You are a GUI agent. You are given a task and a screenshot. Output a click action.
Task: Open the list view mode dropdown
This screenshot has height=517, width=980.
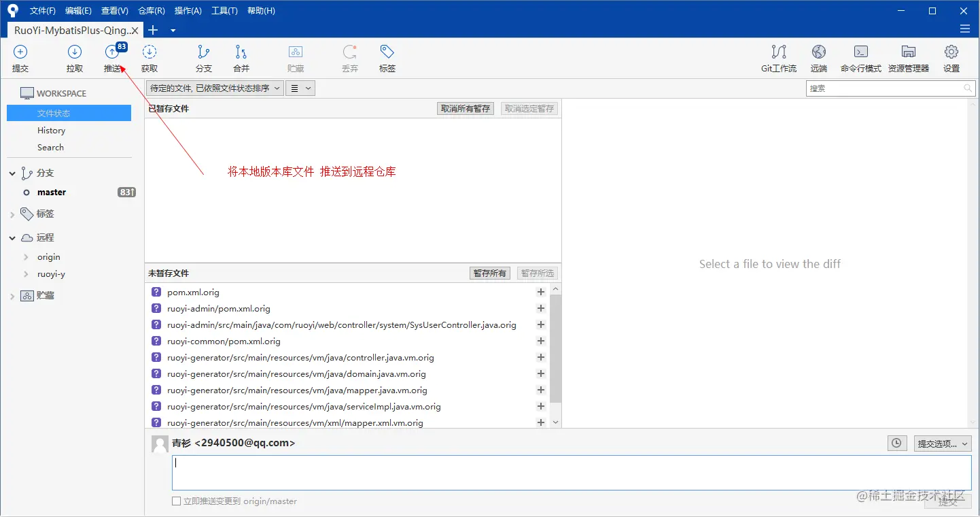[x=300, y=88]
